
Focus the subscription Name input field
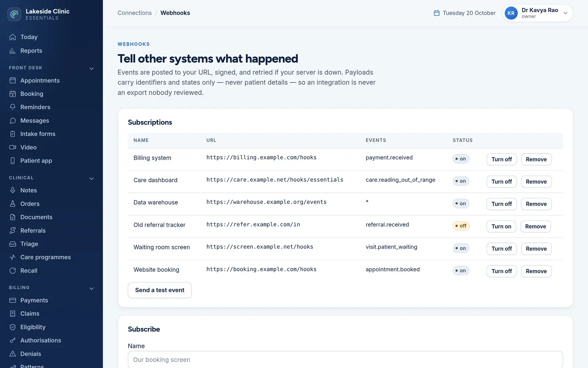pos(345,360)
